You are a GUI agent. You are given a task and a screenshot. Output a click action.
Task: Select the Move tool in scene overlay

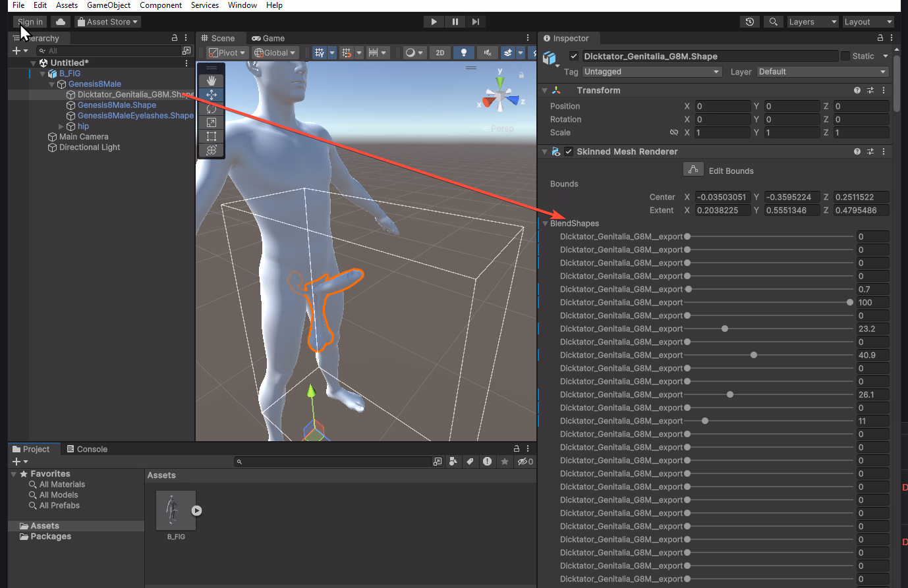point(212,95)
